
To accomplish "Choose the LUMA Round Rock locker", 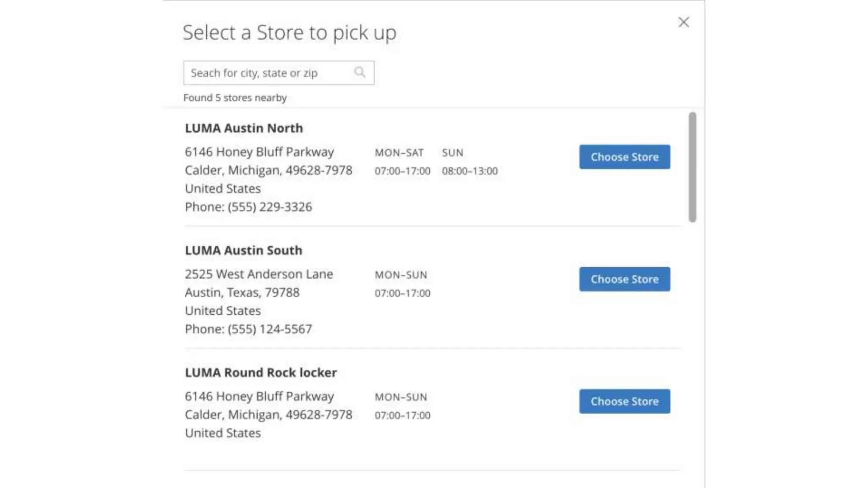I will coord(624,401).
